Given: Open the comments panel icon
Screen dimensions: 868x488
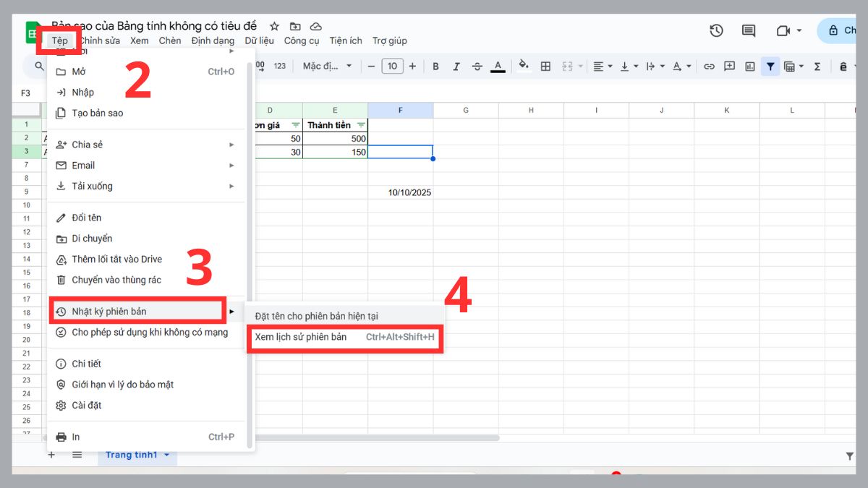Looking at the screenshot, I should click(749, 30).
